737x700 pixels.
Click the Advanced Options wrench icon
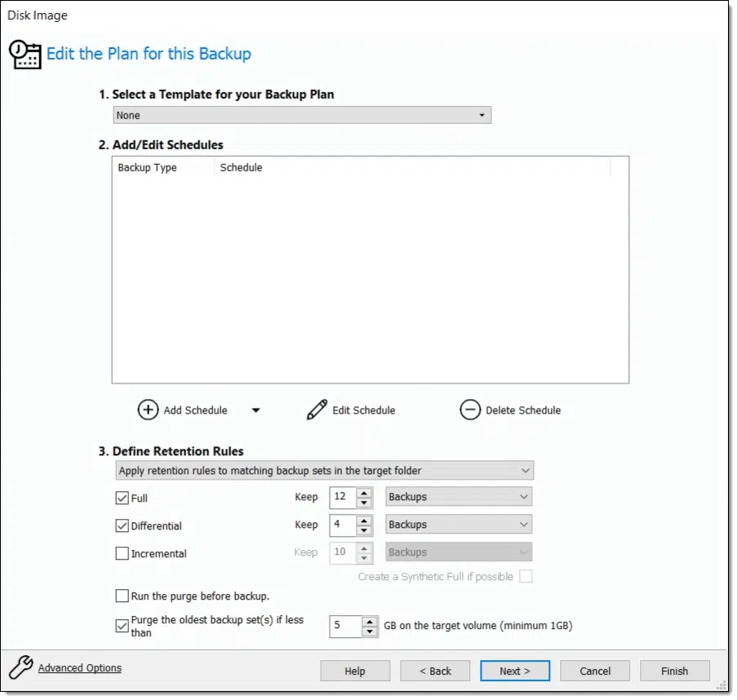click(x=21, y=667)
